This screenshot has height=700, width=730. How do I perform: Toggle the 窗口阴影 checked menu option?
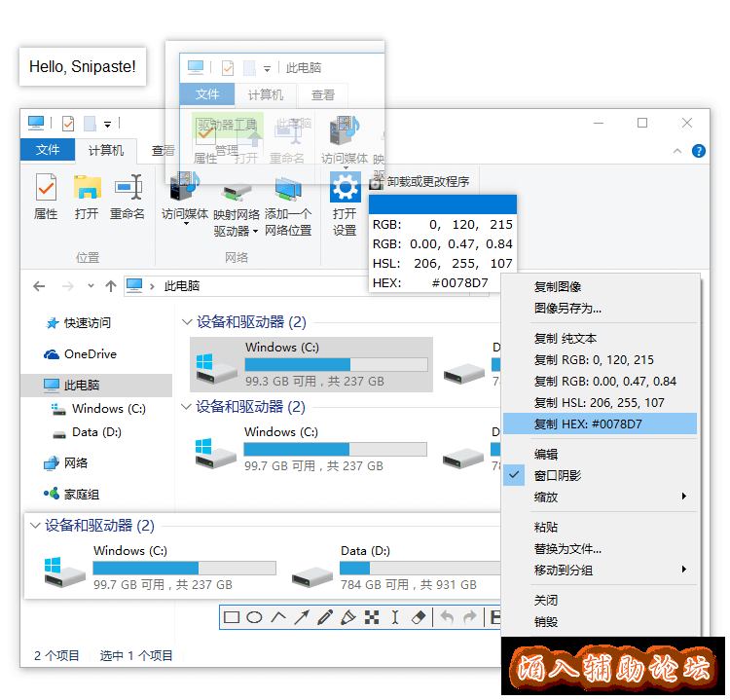[x=558, y=475]
